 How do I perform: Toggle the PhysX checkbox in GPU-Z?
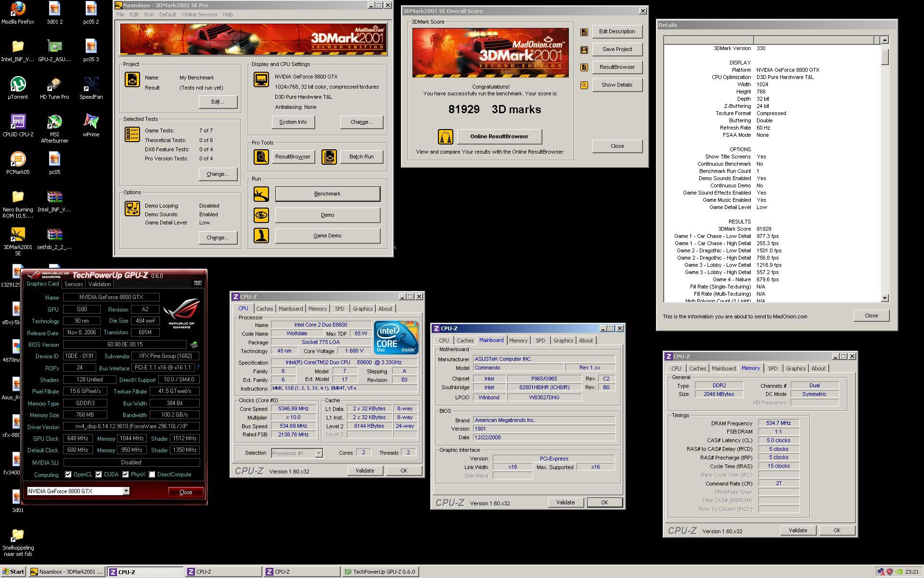click(126, 474)
